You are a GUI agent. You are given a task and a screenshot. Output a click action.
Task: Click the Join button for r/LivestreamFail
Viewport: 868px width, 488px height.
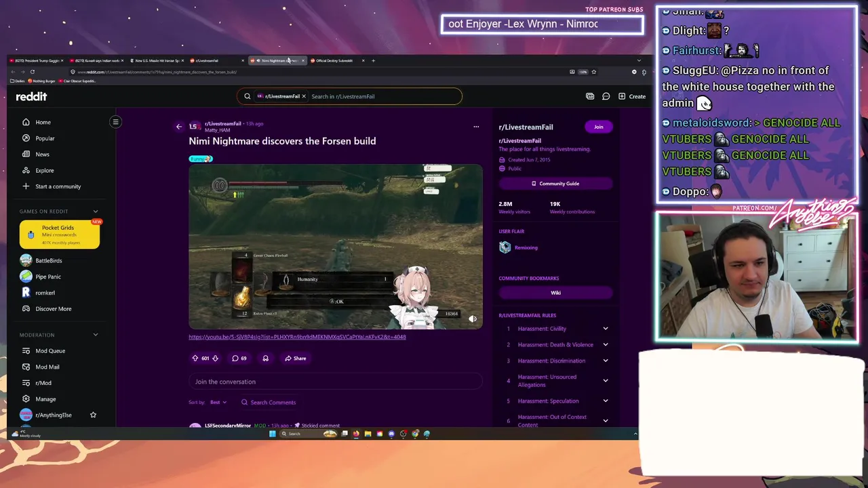pyautogui.click(x=599, y=127)
